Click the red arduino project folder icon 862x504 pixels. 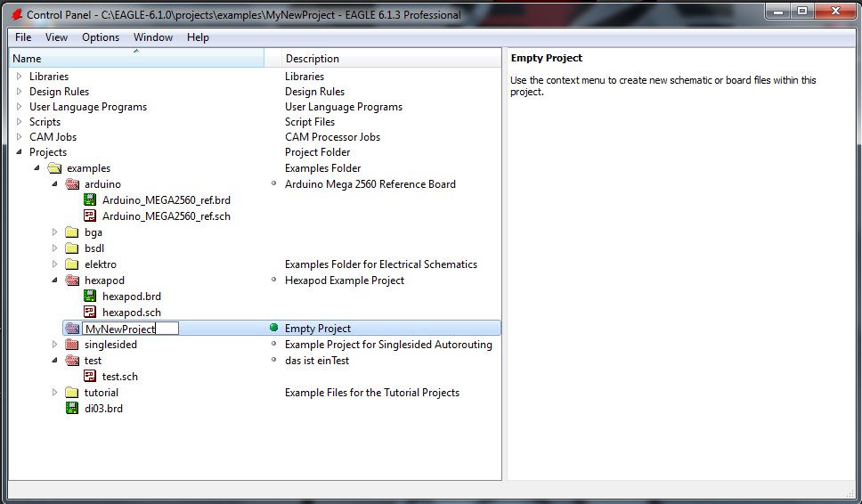(72, 184)
